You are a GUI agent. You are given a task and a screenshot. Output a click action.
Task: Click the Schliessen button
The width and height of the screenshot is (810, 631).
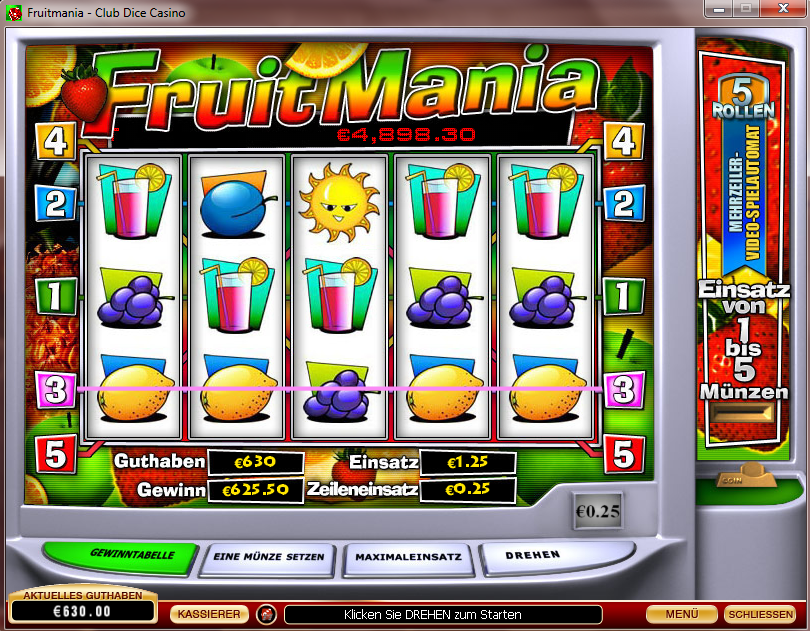click(760, 614)
